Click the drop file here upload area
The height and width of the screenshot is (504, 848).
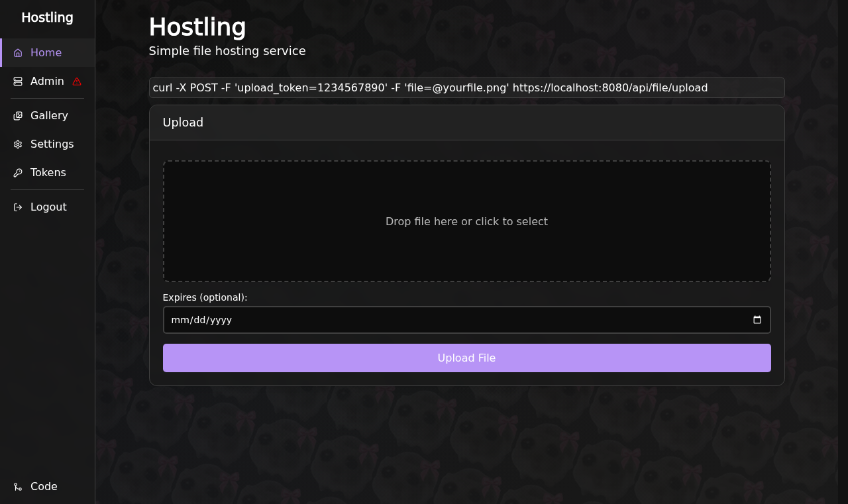tap(466, 221)
